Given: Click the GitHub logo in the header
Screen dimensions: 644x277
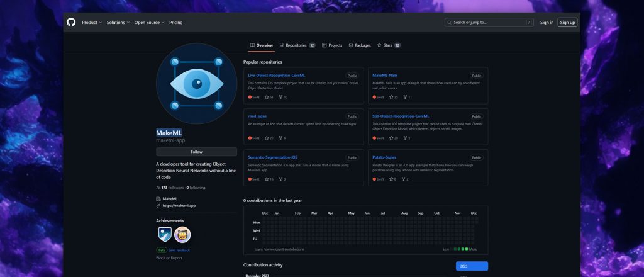Looking at the screenshot, I should [71, 22].
